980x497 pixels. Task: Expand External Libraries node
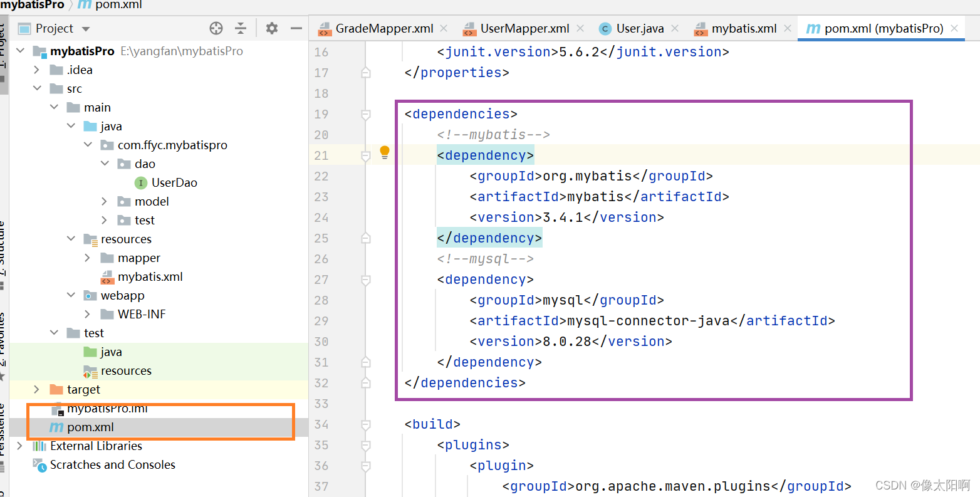(x=20, y=446)
